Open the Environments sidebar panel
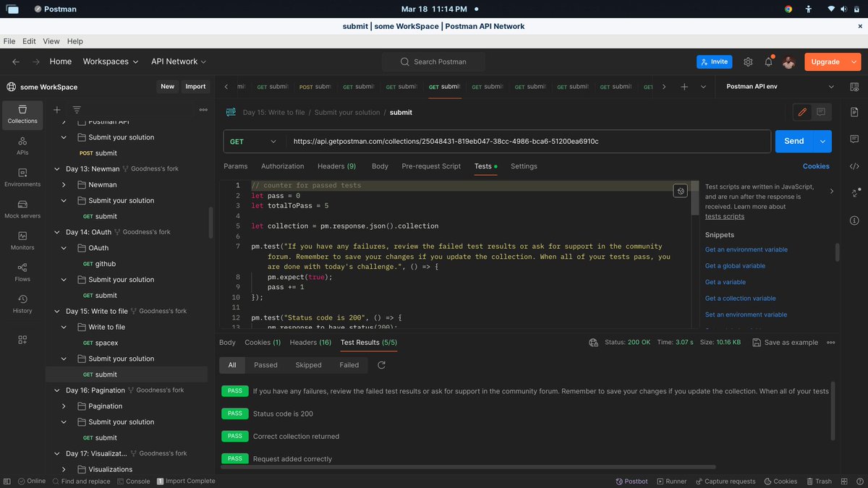This screenshot has height=488, width=868. (22, 178)
